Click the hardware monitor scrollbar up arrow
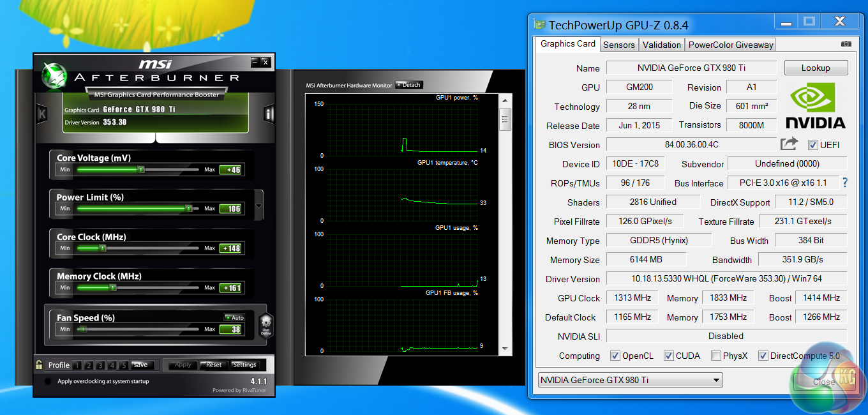The height and width of the screenshot is (415, 868). click(505, 100)
